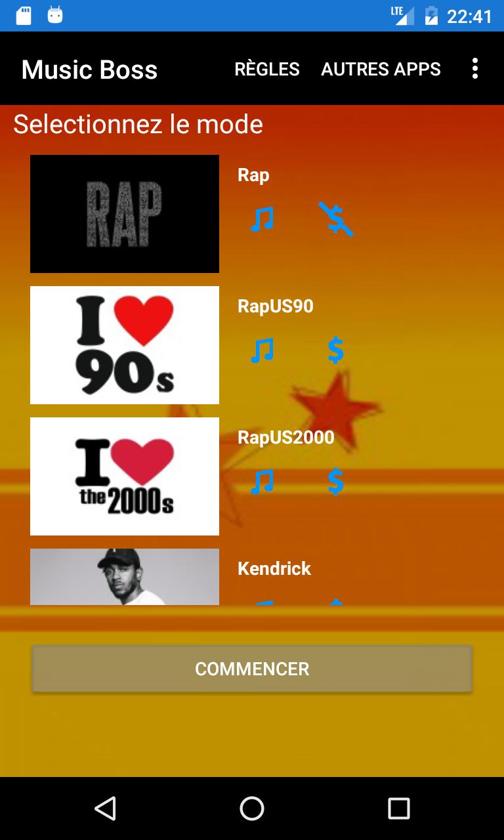Tap the crossed-out dollar icon for Rap
Screen dimensions: 504x840
pos(335,219)
